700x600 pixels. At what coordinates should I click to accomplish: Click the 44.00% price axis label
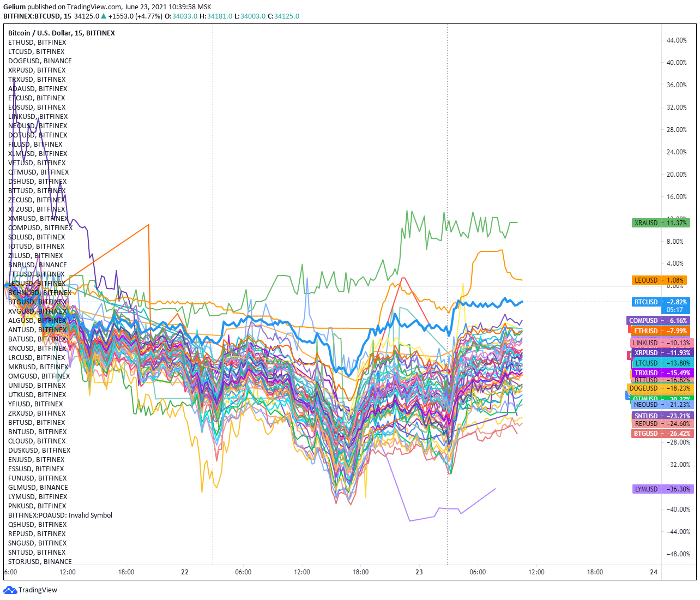677,40
